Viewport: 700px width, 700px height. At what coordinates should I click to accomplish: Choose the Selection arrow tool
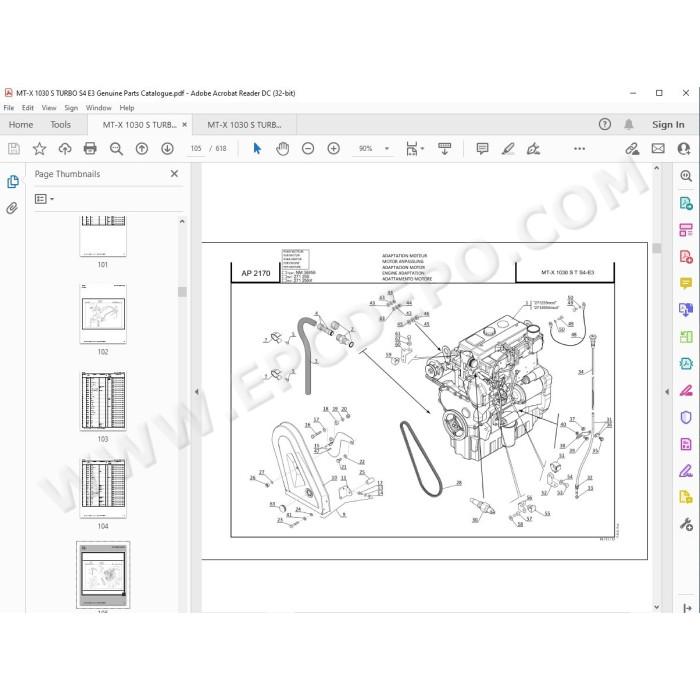257,149
